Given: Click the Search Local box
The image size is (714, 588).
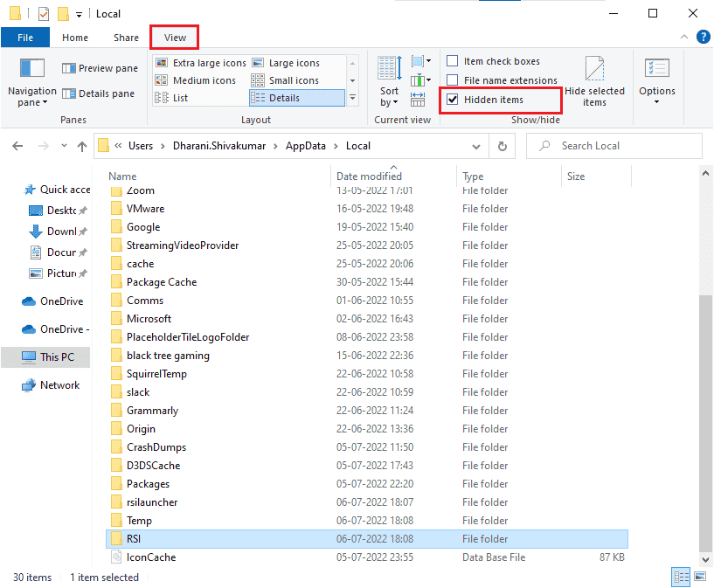Looking at the screenshot, I should point(613,146).
